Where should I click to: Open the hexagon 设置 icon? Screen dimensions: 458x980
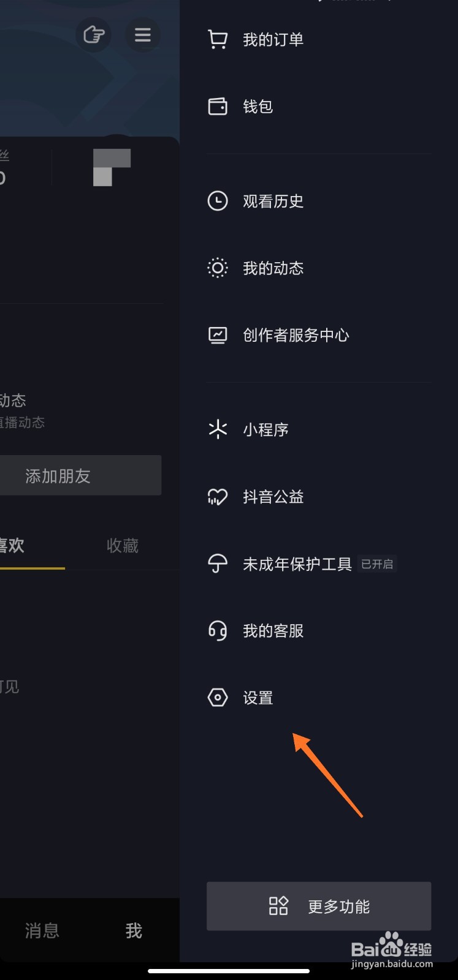coord(218,698)
